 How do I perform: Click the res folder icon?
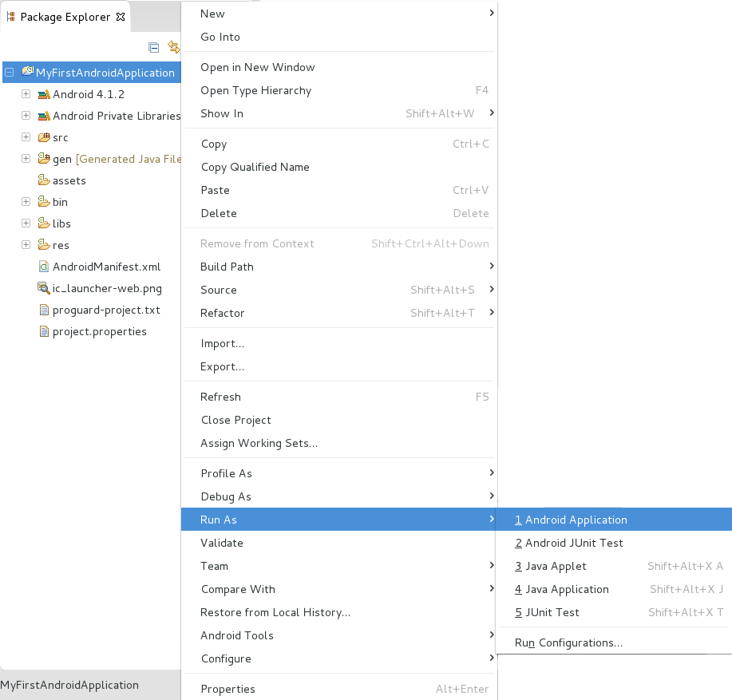pyautogui.click(x=44, y=244)
